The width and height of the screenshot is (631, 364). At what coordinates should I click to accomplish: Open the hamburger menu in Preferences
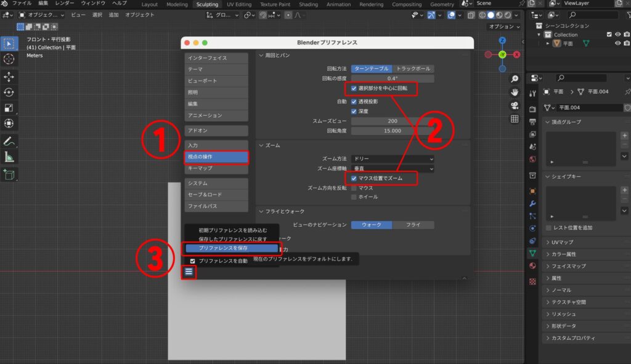(x=189, y=271)
